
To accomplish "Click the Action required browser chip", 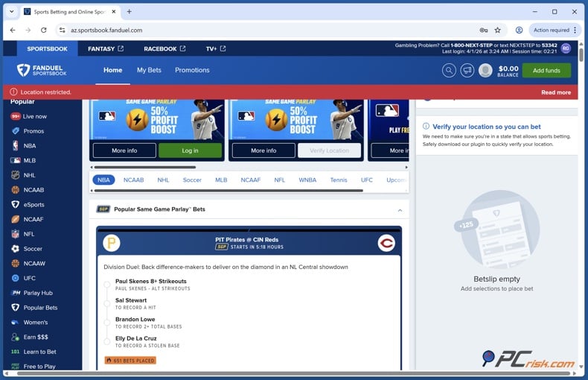I will coord(552,30).
